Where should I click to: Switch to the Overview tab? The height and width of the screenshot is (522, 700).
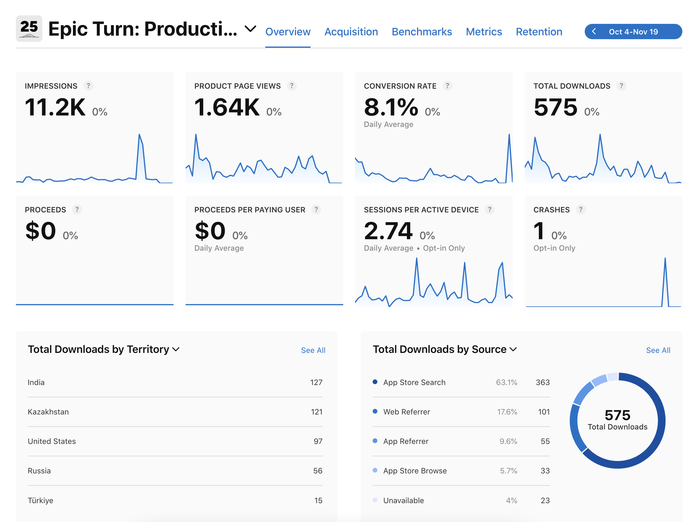click(288, 32)
